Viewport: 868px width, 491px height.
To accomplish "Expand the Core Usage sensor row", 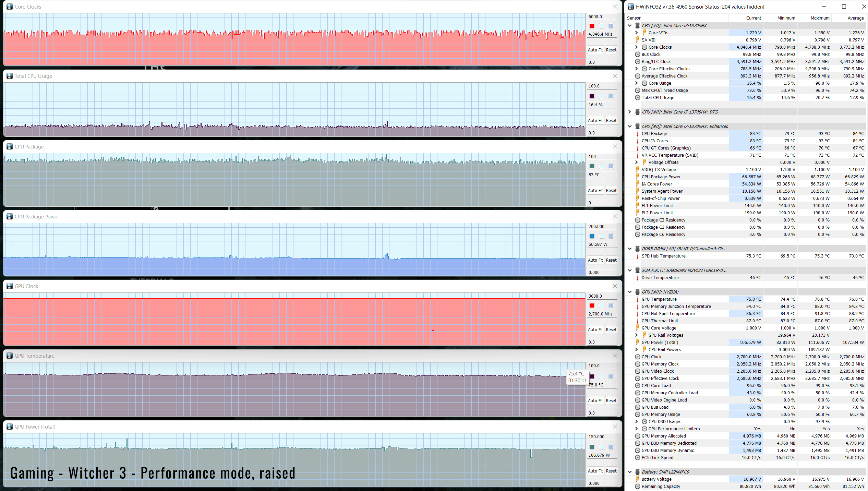I will coord(637,83).
